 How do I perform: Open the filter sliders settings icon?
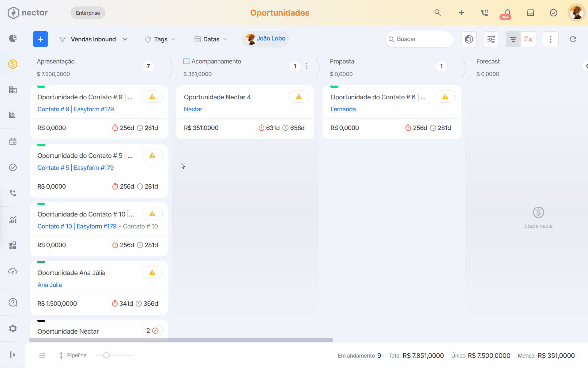(x=491, y=39)
